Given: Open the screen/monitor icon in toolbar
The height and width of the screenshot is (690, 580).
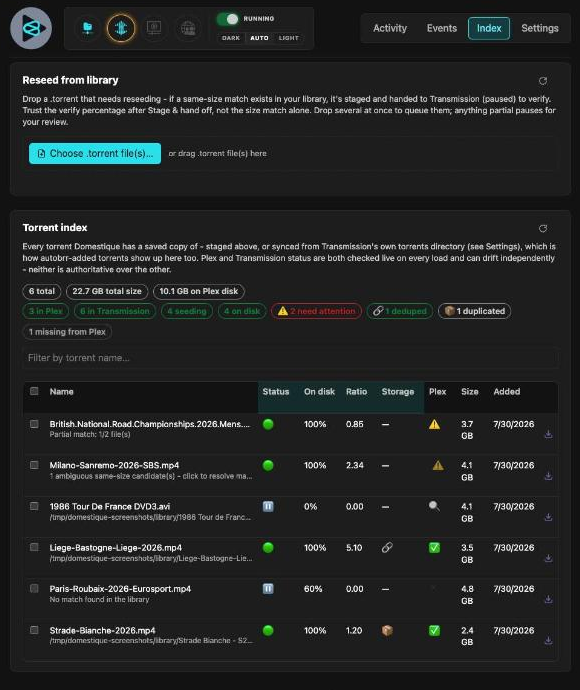Looking at the screenshot, I should (x=154, y=28).
